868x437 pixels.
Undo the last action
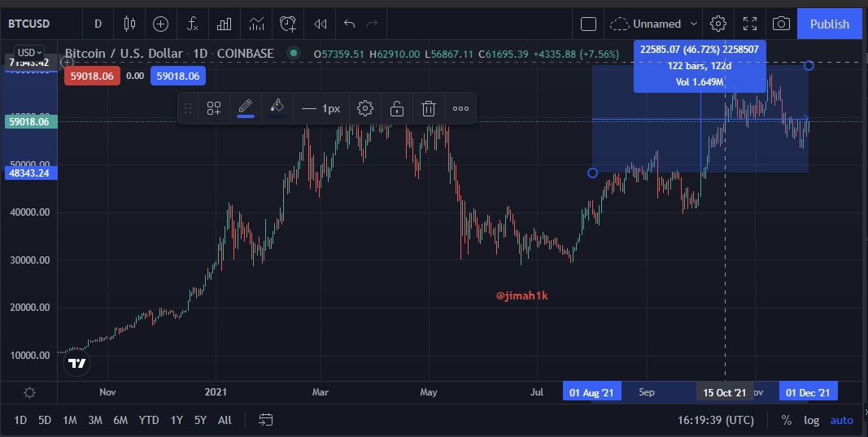pos(349,24)
